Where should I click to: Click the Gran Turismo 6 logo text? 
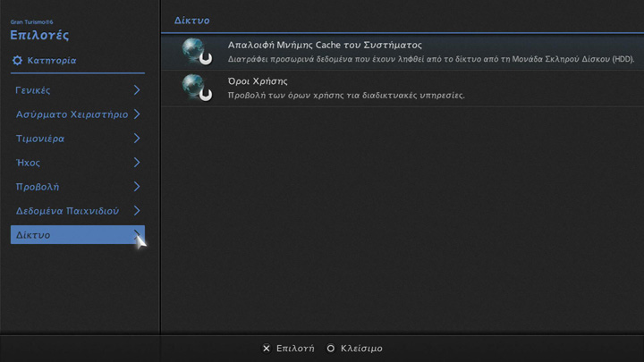[32, 21]
